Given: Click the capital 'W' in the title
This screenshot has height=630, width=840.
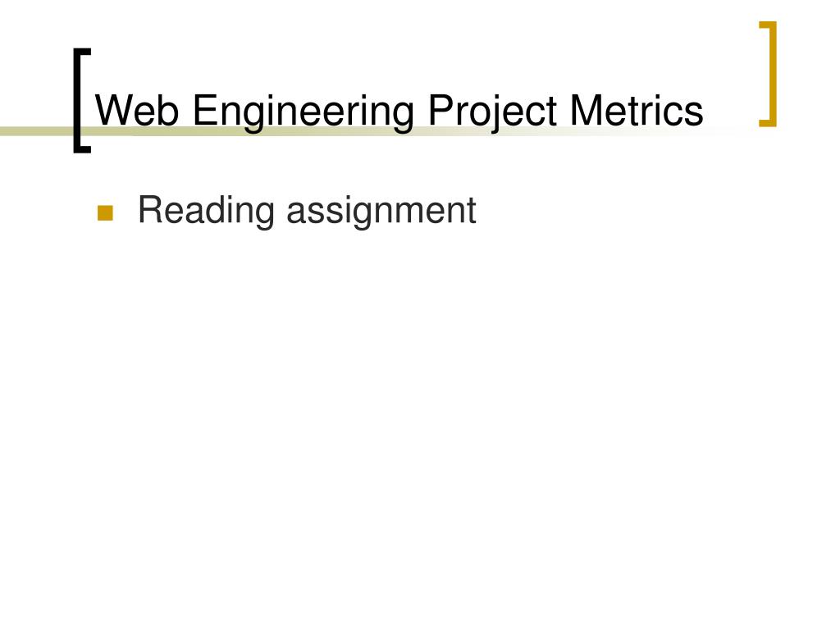Looking at the screenshot, I should click(x=113, y=111).
